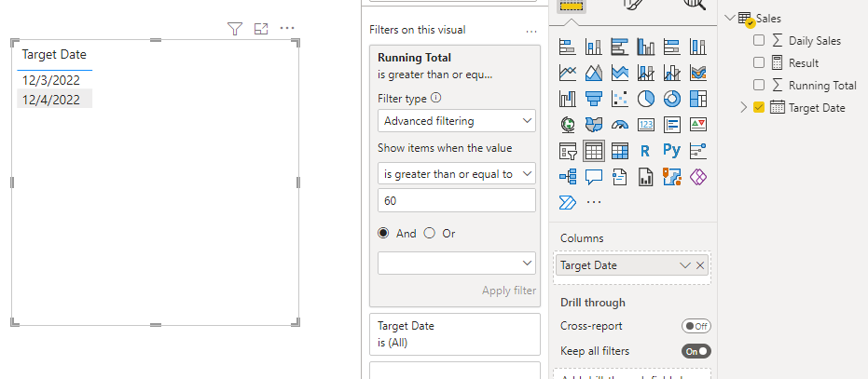The height and width of the screenshot is (379, 868).
Task: Select the paginated report visual
Action: (646, 177)
